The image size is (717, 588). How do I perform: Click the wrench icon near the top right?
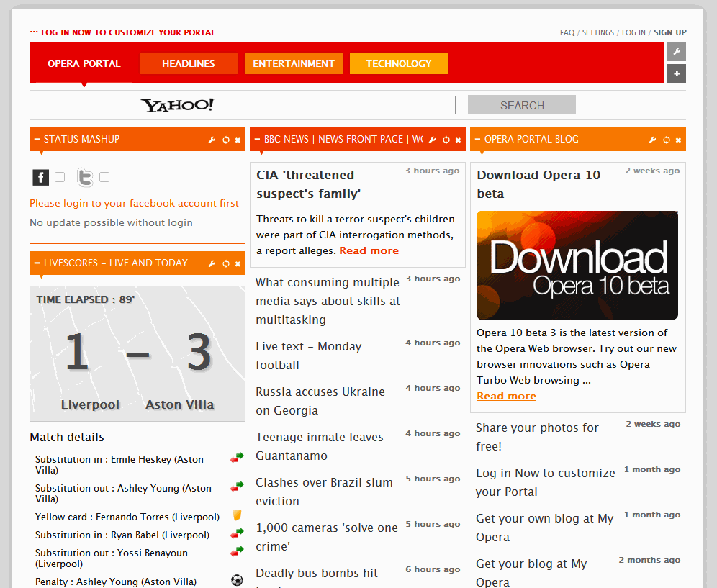click(x=676, y=52)
